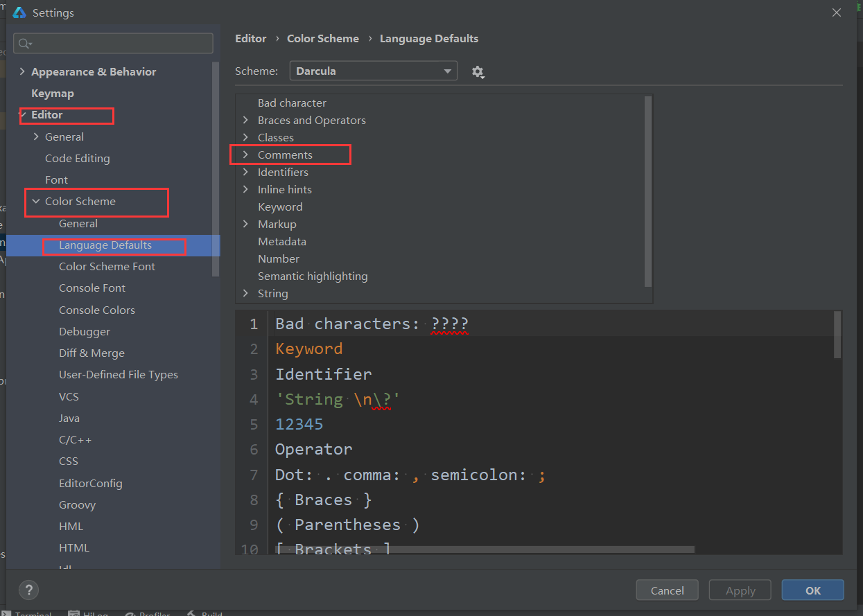The width and height of the screenshot is (863, 616).
Task: Open Code Editing settings
Action: click(x=78, y=158)
